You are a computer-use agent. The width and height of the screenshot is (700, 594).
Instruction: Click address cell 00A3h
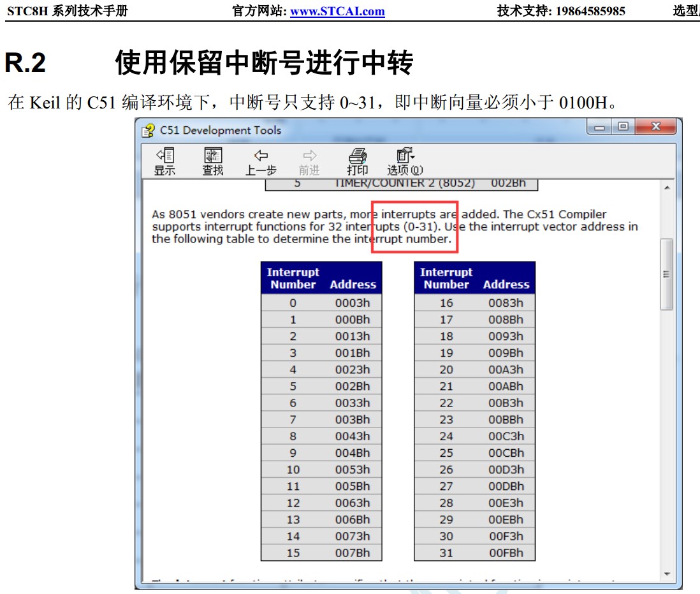[x=506, y=370]
